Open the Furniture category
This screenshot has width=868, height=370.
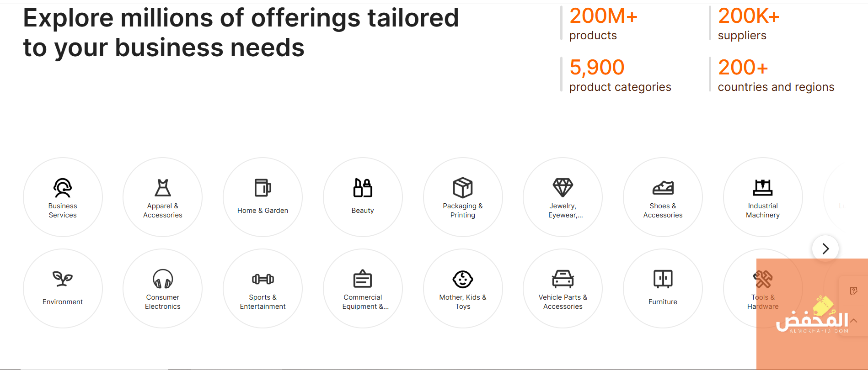(663, 289)
